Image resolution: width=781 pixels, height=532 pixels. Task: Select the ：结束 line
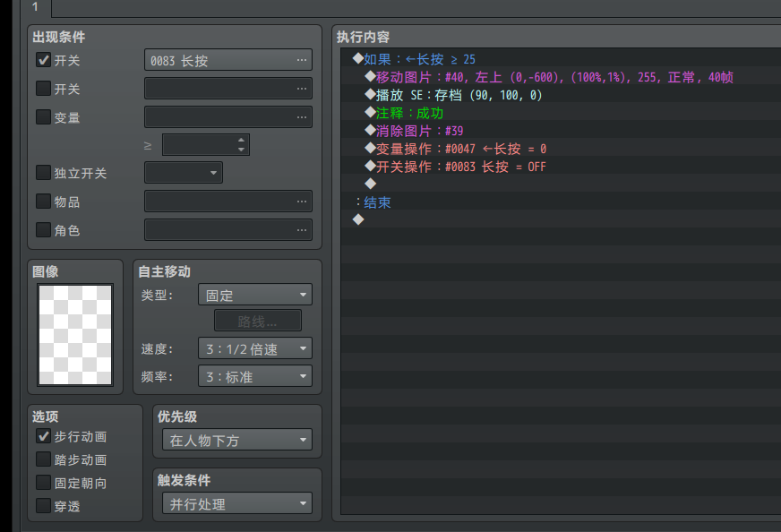(561, 202)
